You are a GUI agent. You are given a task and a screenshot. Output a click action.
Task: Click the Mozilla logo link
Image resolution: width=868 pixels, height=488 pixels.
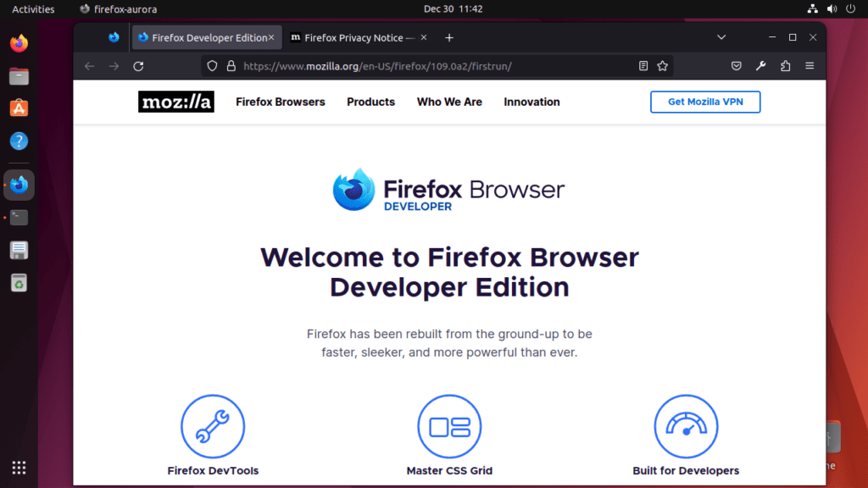click(176, 102)
